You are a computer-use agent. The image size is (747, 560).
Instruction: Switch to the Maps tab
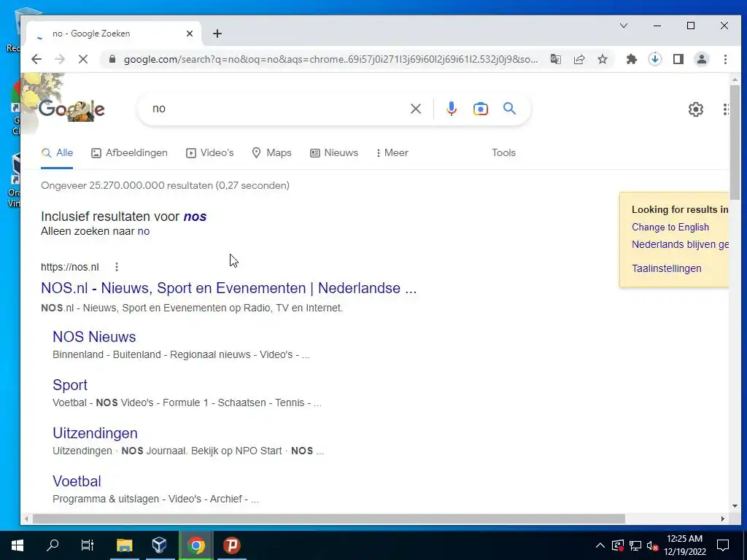coord(271,153)
